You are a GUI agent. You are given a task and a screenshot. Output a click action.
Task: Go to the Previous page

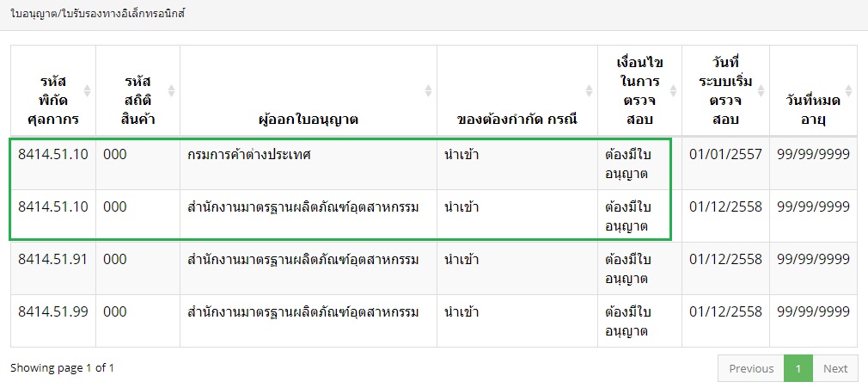751,368
